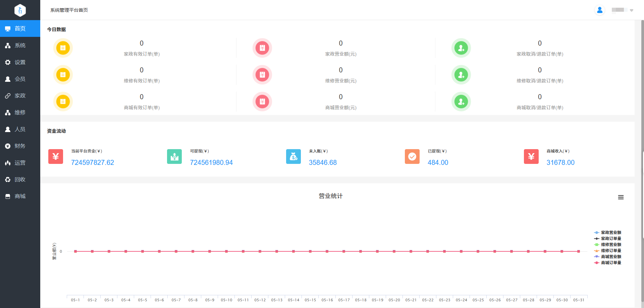Toggle 家政营业额 series in chart legend
The height and width of the screenshot is (308, 644).
click(607, 233)
